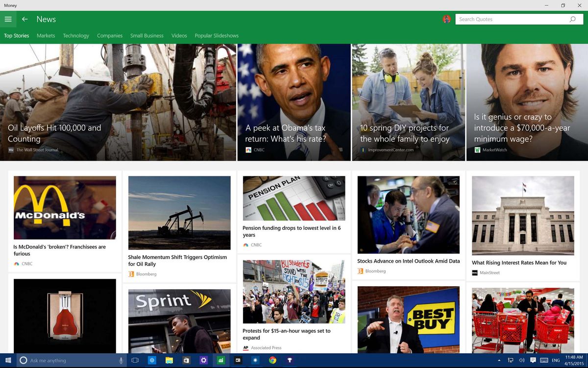Expand hidden icons with the tray chevron
The height and width of the screenshot is (368, 588).
tap(499, 360)
